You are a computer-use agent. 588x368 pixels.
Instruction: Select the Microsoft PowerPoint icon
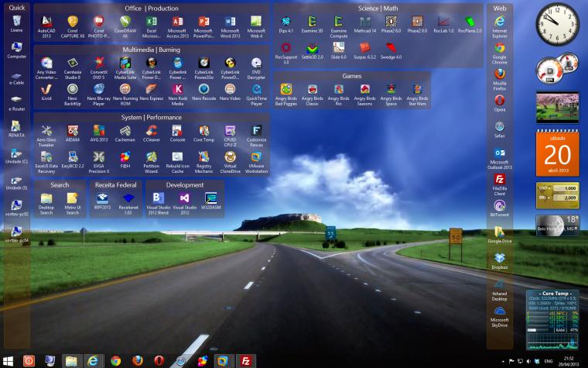click(x=203, y=26)
